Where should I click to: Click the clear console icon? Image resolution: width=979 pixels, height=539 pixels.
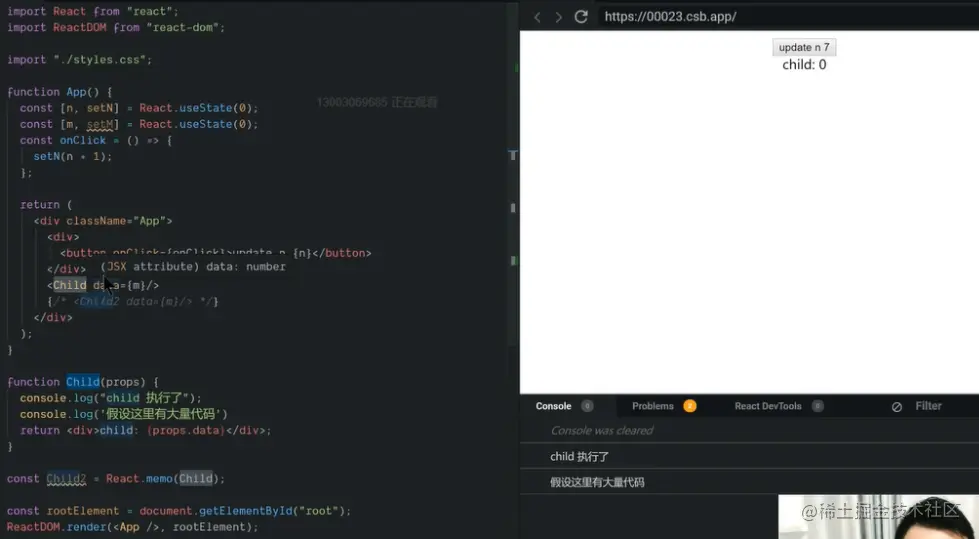[x=897, y=407]
